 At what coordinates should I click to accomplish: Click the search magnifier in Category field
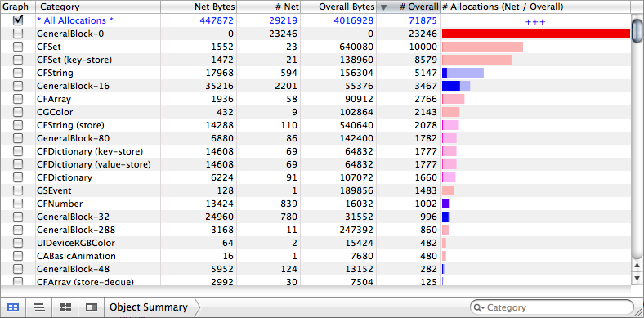click(x=478, y=307)
